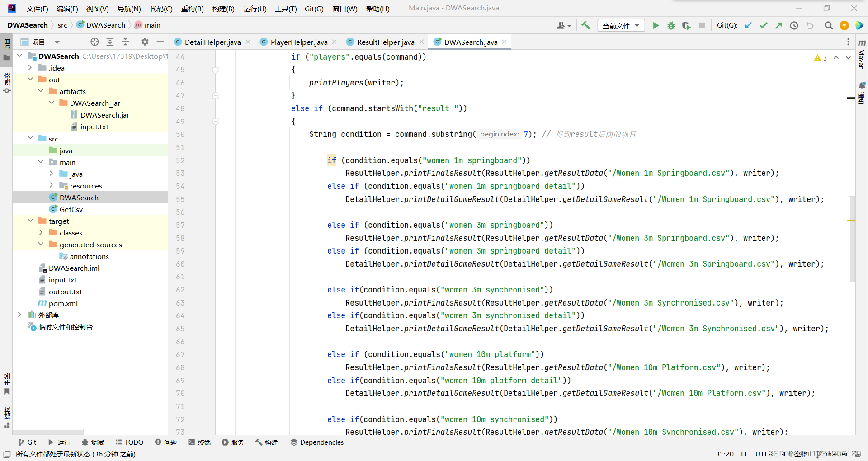Open IDE update orange arrow icon

[x=844, y=26]
